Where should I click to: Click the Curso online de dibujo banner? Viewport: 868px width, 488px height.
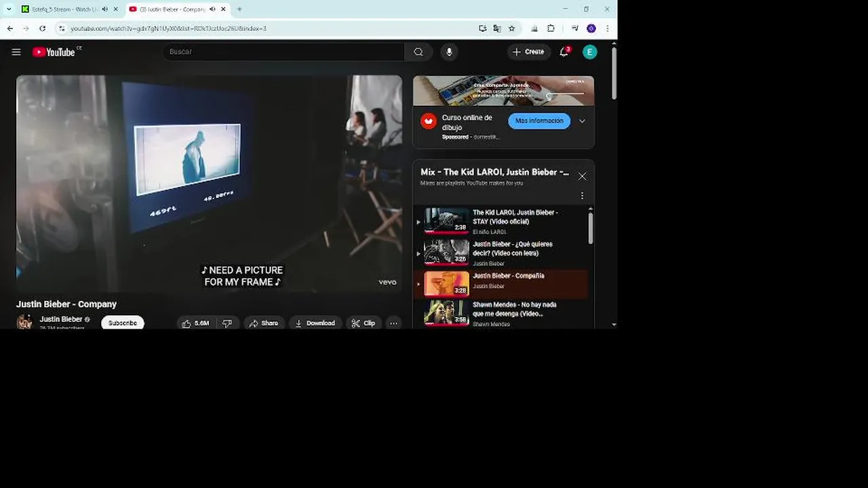[x=503, y=91]
